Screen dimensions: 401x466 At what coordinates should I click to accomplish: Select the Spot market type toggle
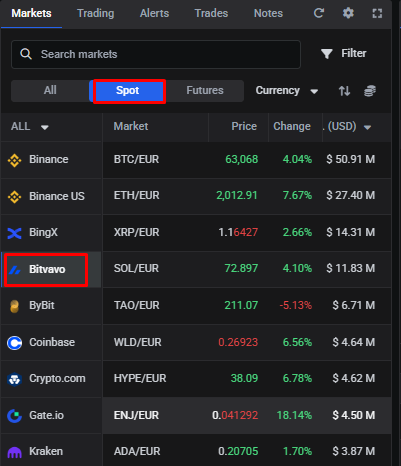click(x=128, y=90)
